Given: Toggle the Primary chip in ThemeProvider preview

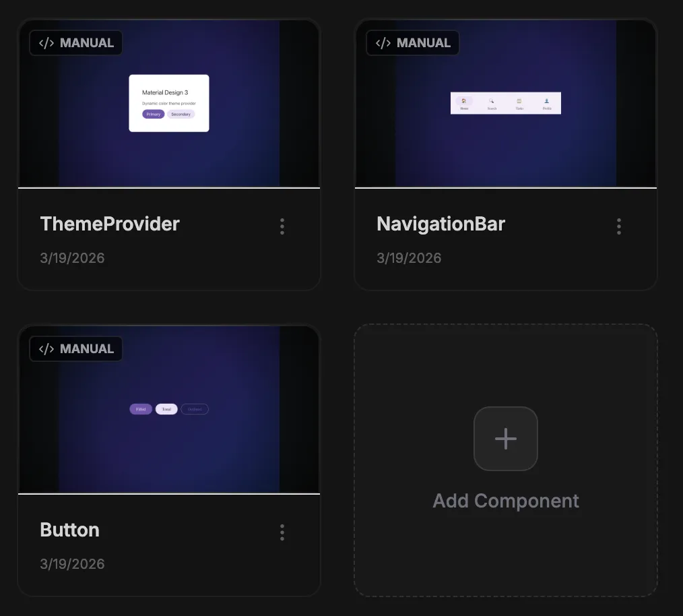Looking at the screenshot, I should pos(153,114).
